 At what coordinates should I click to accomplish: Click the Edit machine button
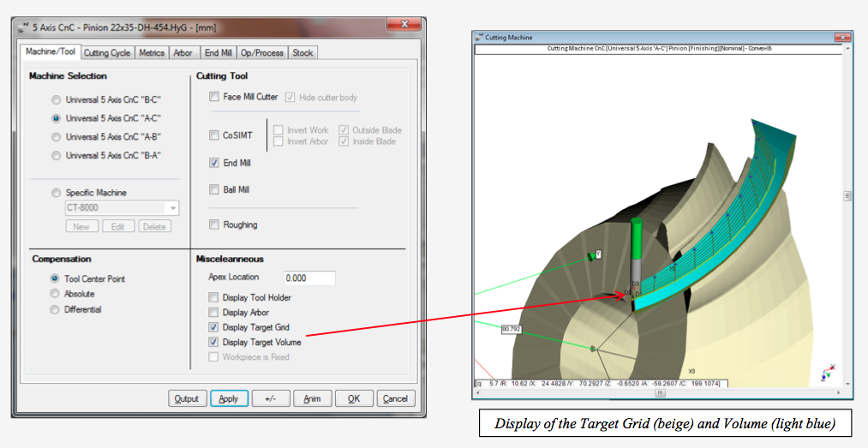click(x=118, y=226)
